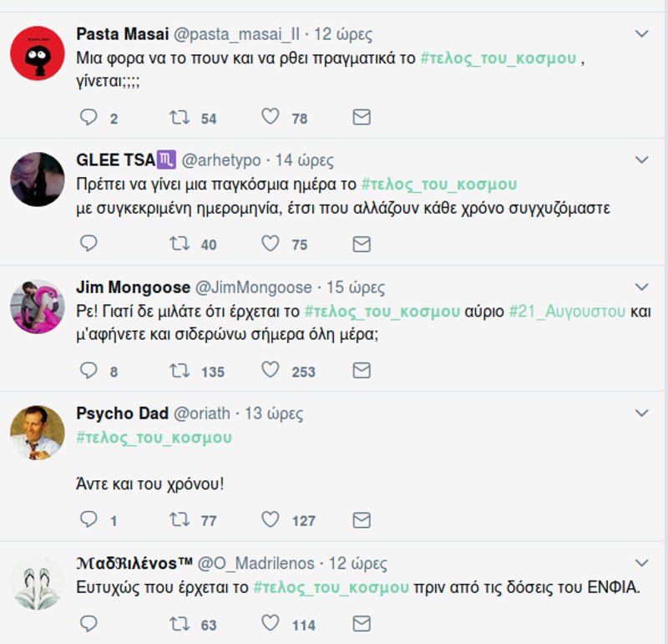Screen dimensions: 668x644
Task: Open the reply icon on Pasta Masai's tweet
Action: pyautogui.click(x=90, y=118)
